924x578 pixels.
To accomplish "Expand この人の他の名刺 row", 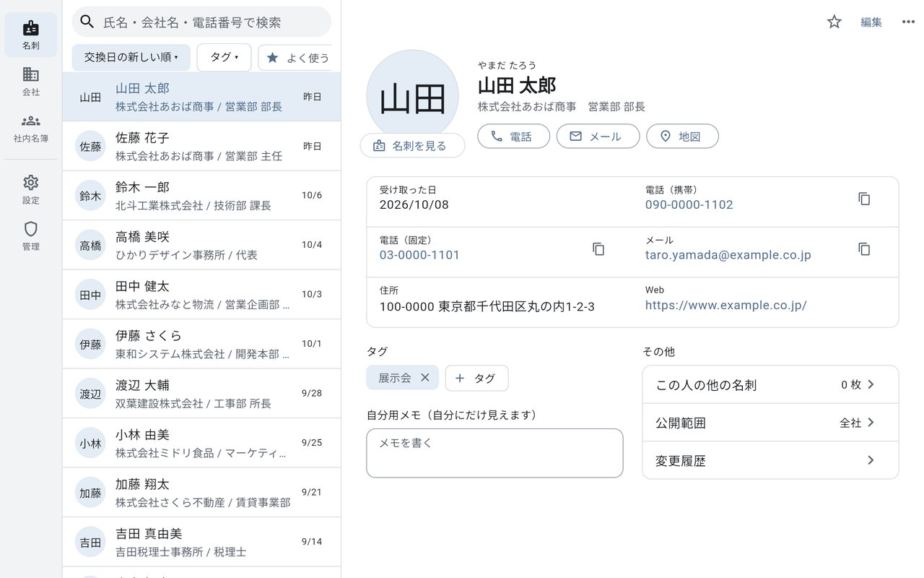I will coord(770,384).
